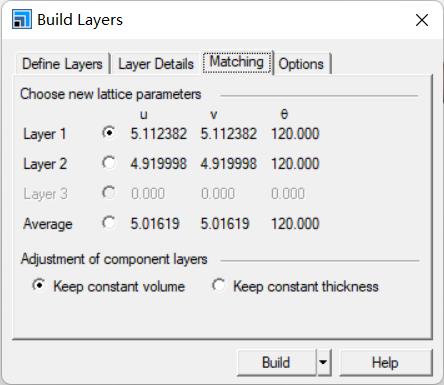Click Average u value 5.01619

click(x=155, y=224)
